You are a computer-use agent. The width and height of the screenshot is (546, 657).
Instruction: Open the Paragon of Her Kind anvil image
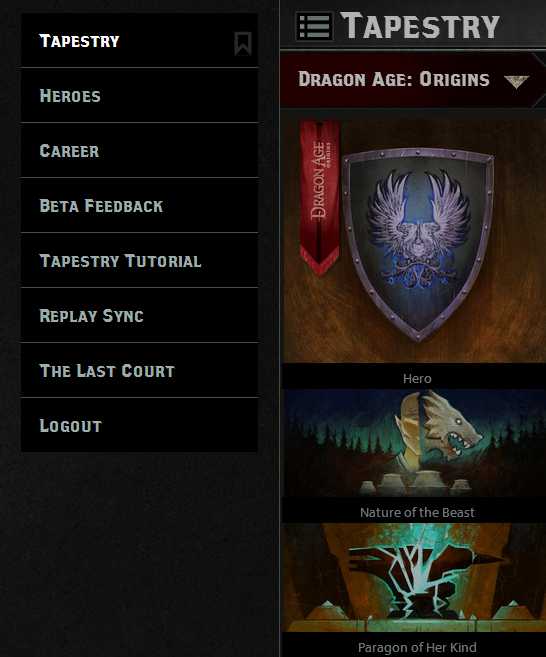pos(415,577)
